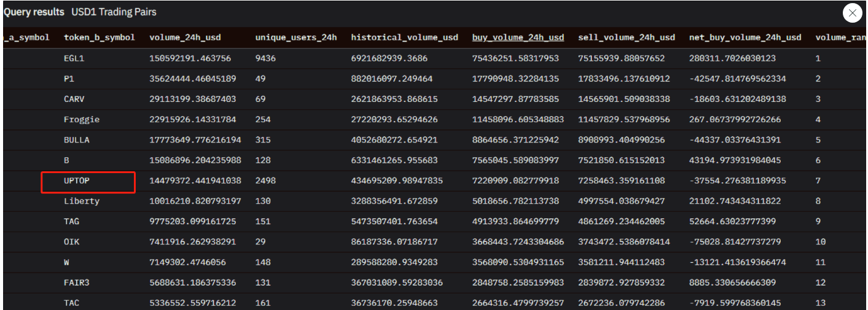
Task: Sort by volume_24h_usd column header
Action: 185,37
